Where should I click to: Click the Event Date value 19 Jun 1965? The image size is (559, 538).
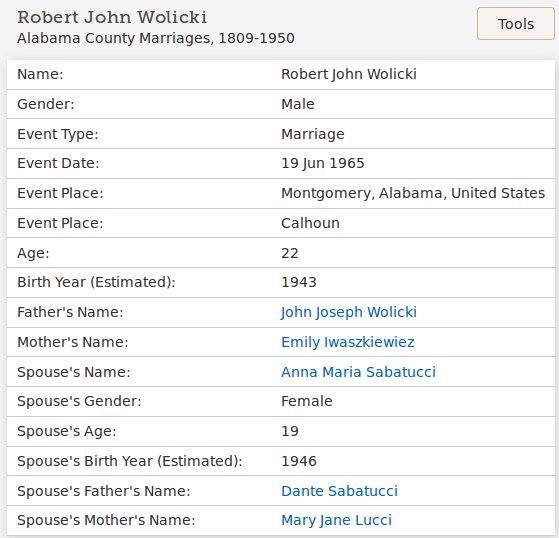(x=323, y=163)
